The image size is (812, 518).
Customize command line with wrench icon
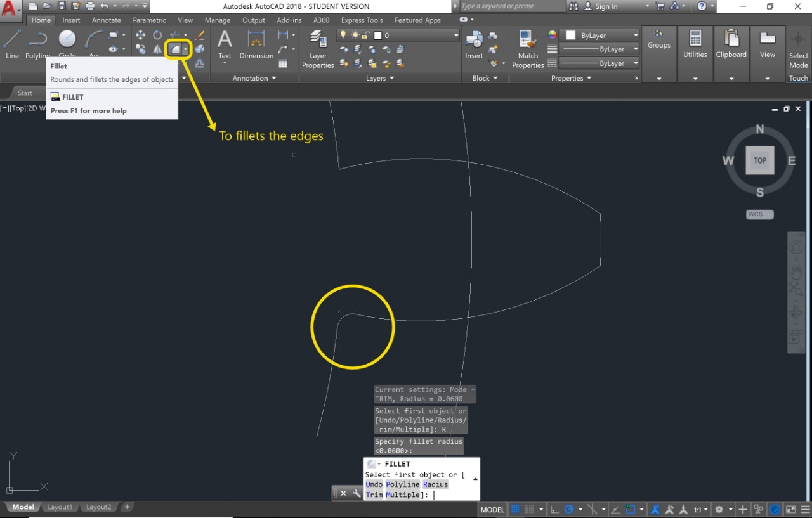[x=357, y=493]
